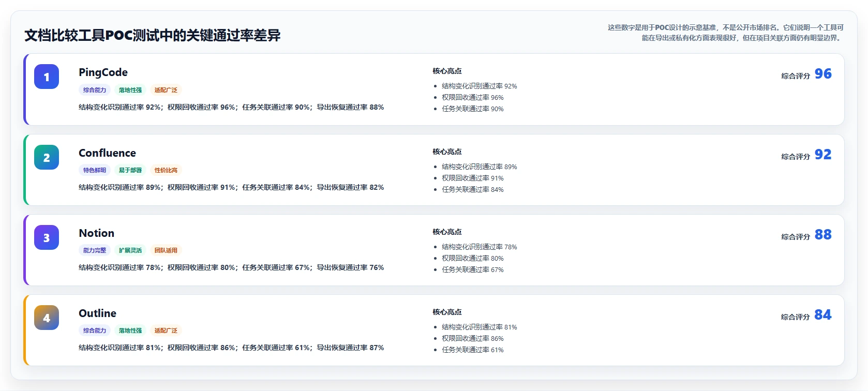The width and height of the screenshot is (868, 391).
Task: Click the 综合评分 label beside 84
Action: pos(796,317)
